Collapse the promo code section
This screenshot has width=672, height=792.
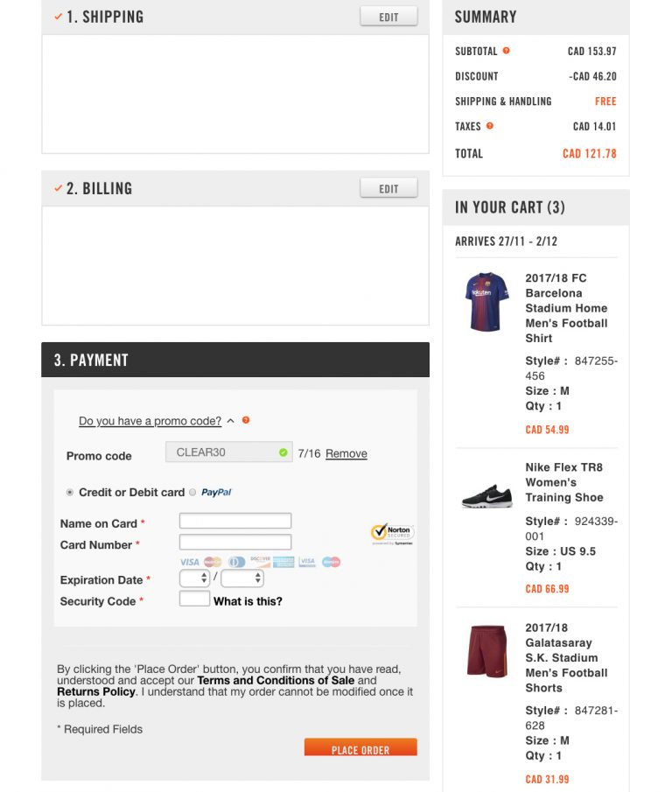pos(230,421)
